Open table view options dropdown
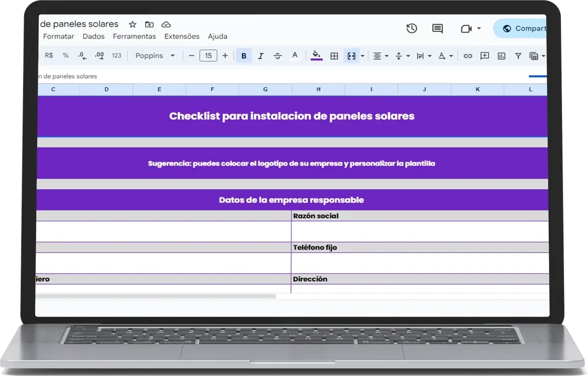588x376 pixels. click(x=537, y=56)
